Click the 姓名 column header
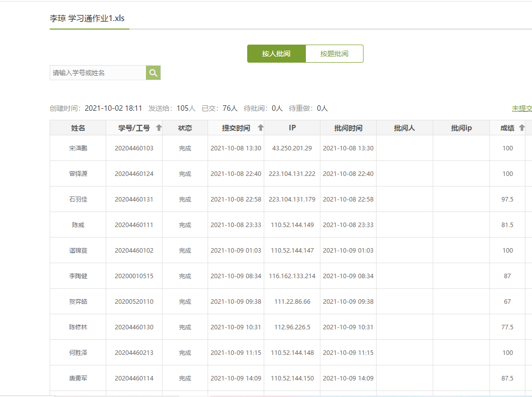This screenshot has width=532, height=397. pyautogui.click(x=78, y=128)
